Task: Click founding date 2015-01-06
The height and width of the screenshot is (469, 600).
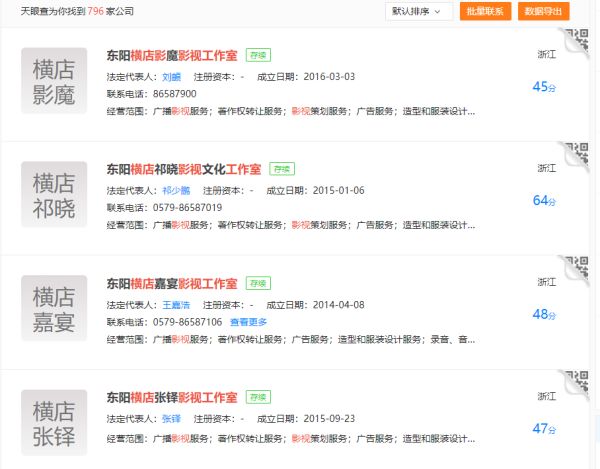Action: [339, 191]
